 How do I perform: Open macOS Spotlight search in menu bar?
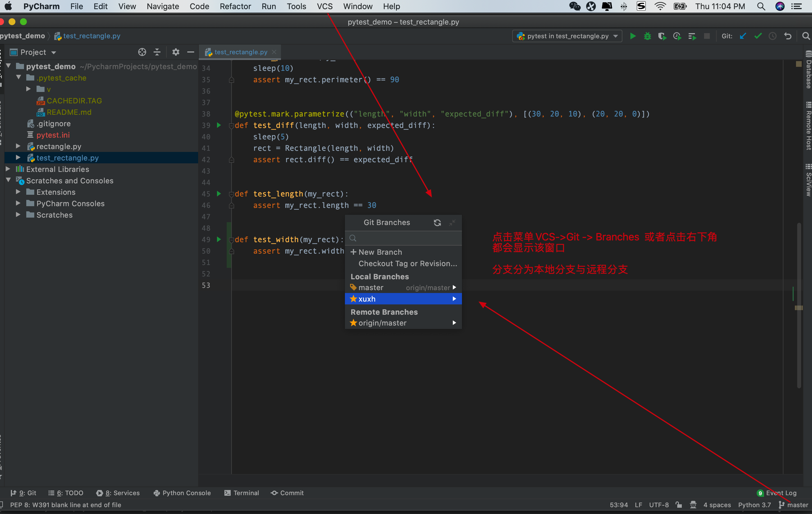761,6
